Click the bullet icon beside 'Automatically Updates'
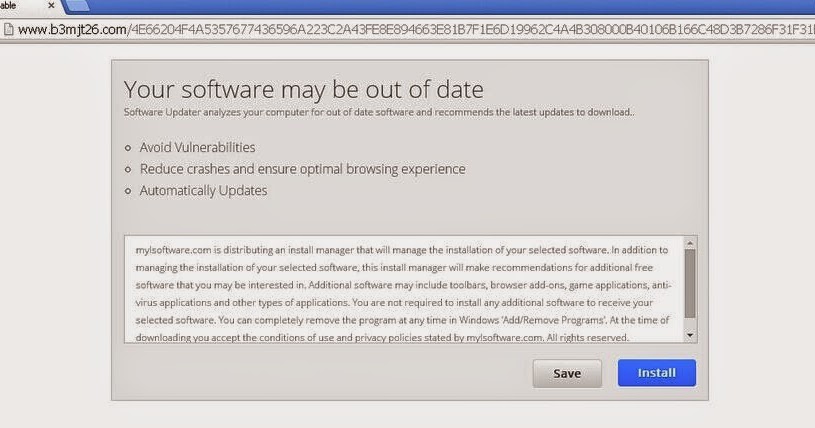Image resolution: width=815 pixels, height=428 pixels. click(x=128, y=191)
